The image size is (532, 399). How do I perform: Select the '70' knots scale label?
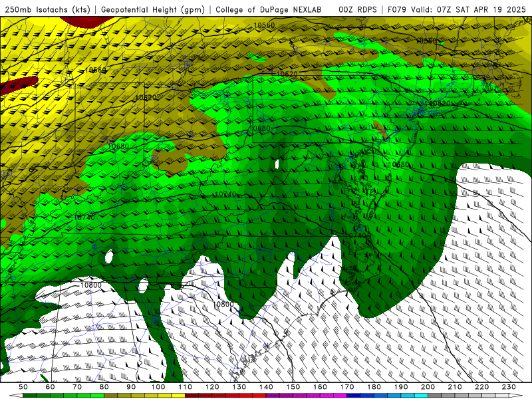tap(77, 387)
